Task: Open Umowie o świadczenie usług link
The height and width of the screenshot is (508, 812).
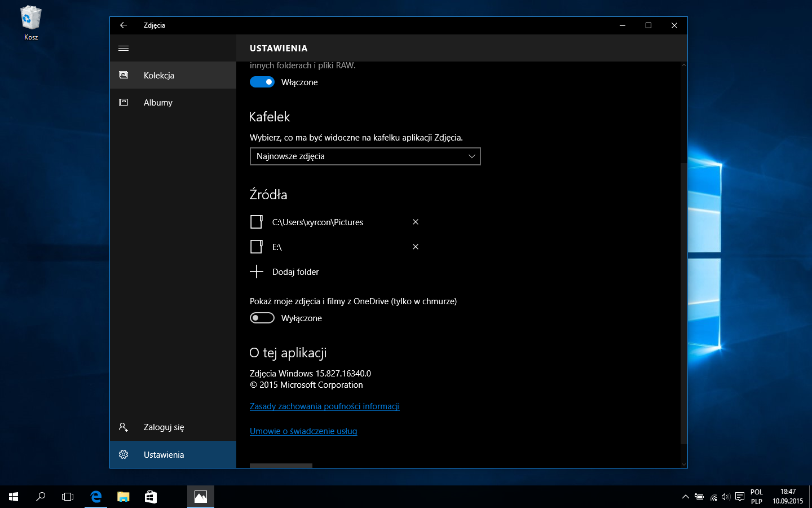Action: pyautogui.click(x=303, y=431)
